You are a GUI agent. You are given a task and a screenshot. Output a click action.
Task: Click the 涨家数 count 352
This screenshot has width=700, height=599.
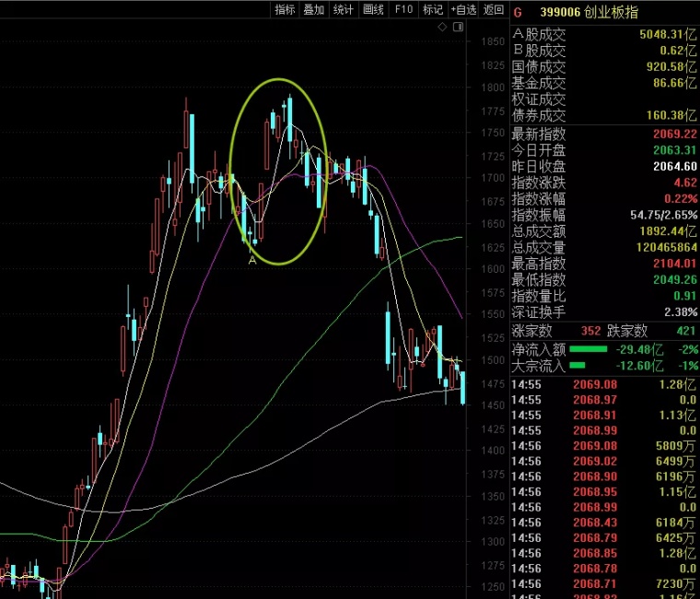pyautogui.click(x=590, y=331)
